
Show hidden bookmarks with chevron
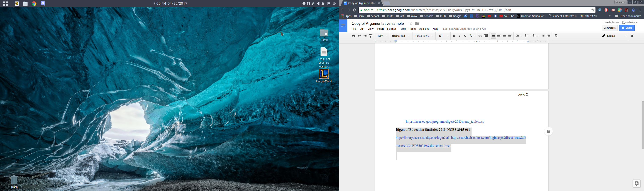[610, 16]
